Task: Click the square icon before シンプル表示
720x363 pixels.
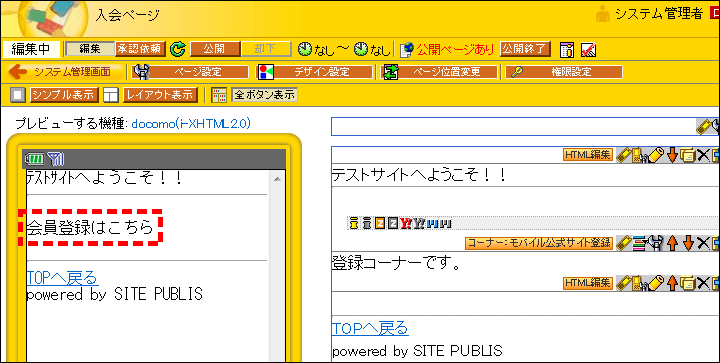Action: tap(18, 95)
